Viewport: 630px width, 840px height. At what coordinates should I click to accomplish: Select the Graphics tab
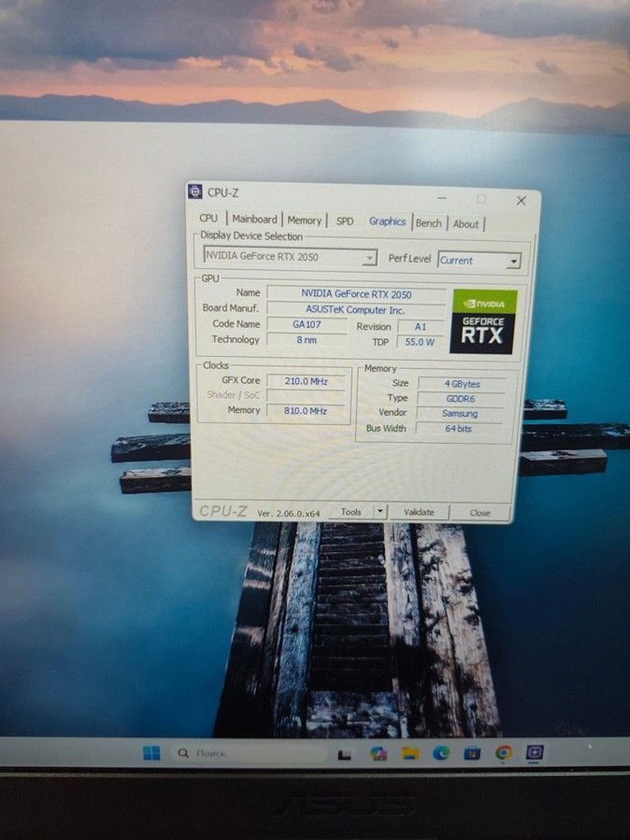click(387, 221)
